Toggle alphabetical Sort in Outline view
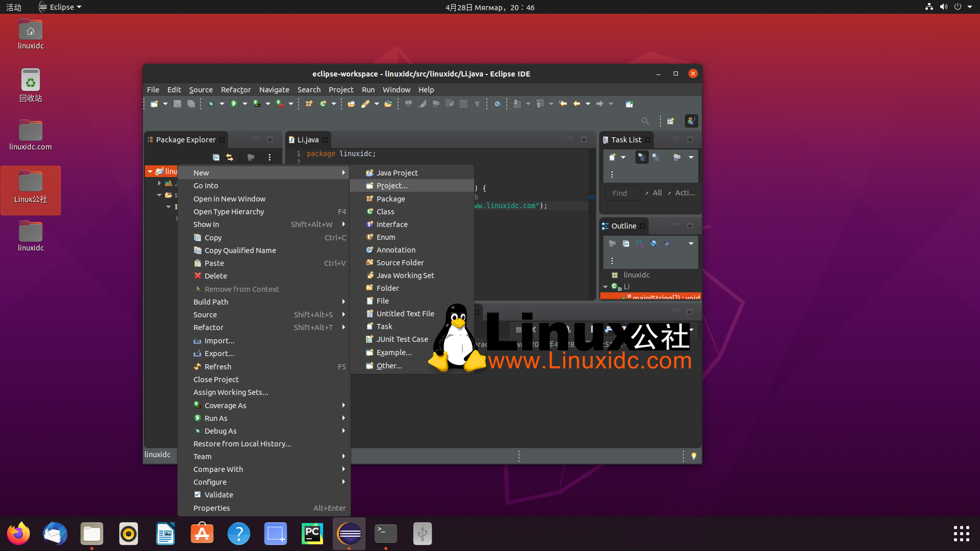This screenshot has width=980, height=551. 640,243
